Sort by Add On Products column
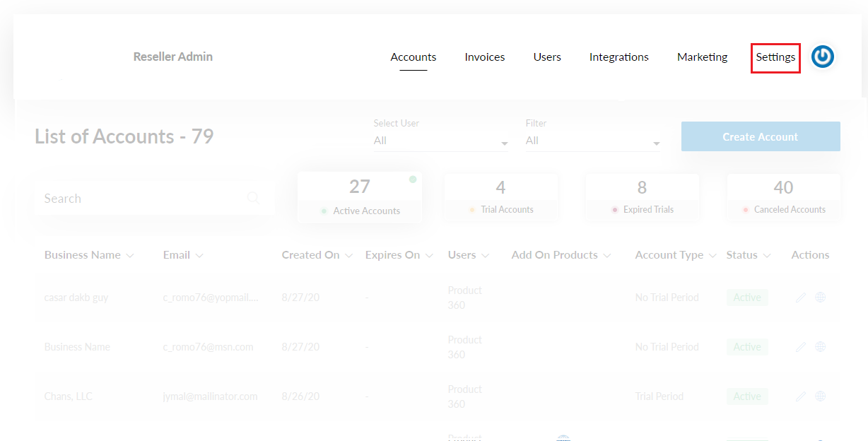 (x=561, y=255)
